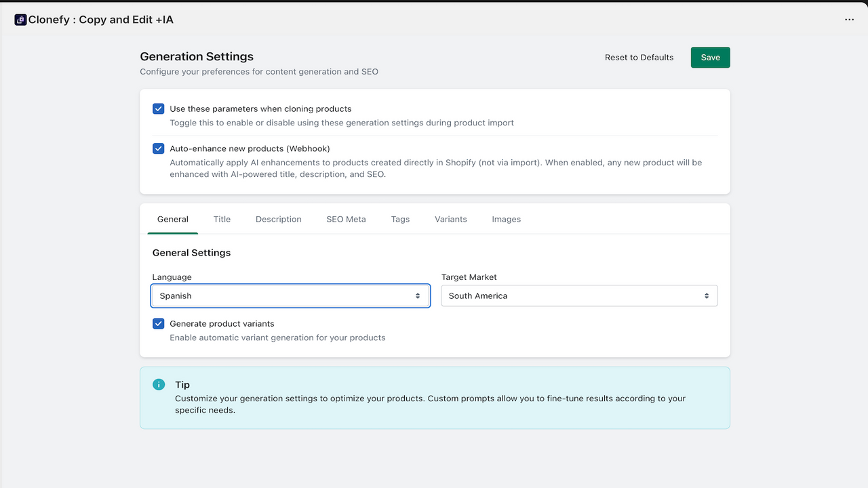Open the Images tab
The height and width of the screenshot is (488, 868).
tap(507, 219)
